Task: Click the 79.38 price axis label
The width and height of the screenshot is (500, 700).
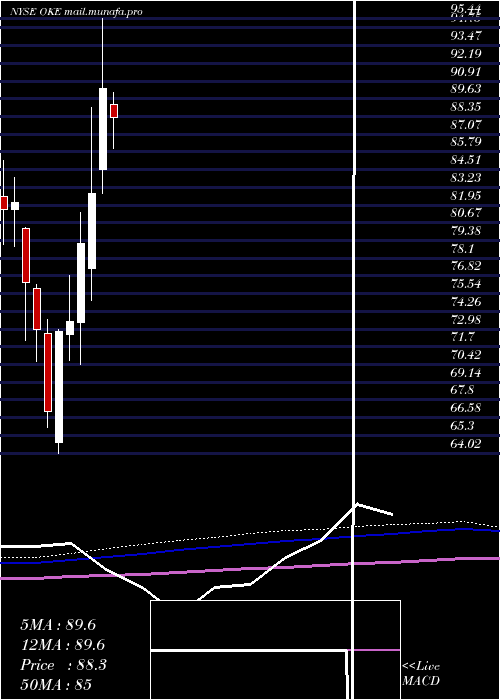Action: coord(466,230)
